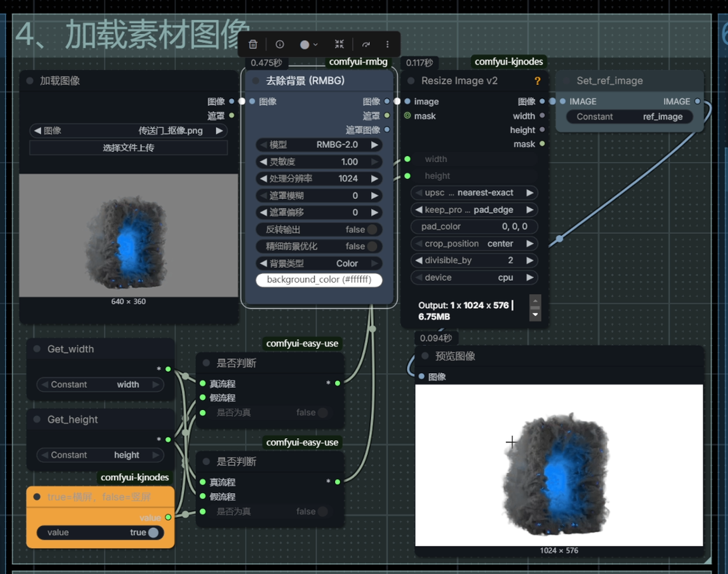
Task: Click the trash delete icon in node toolbar
Action: pyautogui.click(x=253, y=45)
